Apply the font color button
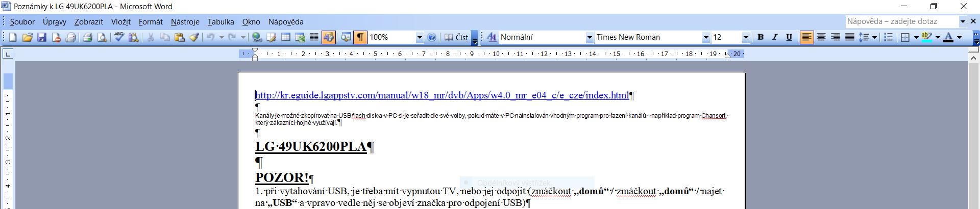 948,37
